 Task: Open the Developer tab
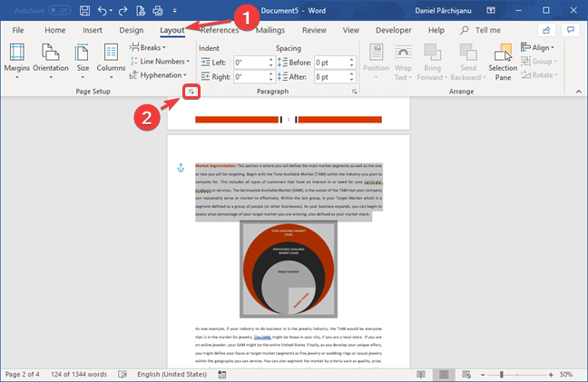coord(394,30)
